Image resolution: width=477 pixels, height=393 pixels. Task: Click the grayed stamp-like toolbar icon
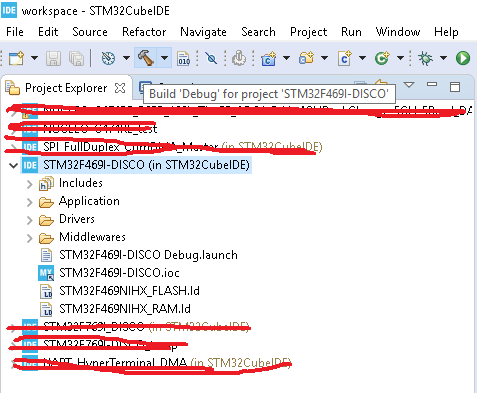click(x=239, y=58)
